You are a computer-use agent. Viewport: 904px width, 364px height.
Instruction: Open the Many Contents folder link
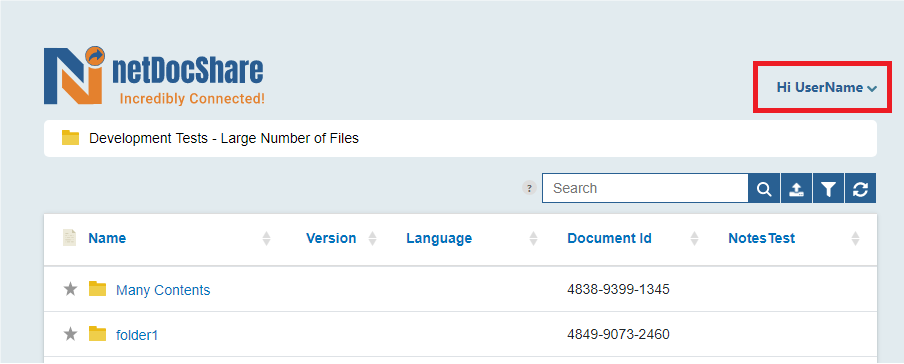click(163, 290)
